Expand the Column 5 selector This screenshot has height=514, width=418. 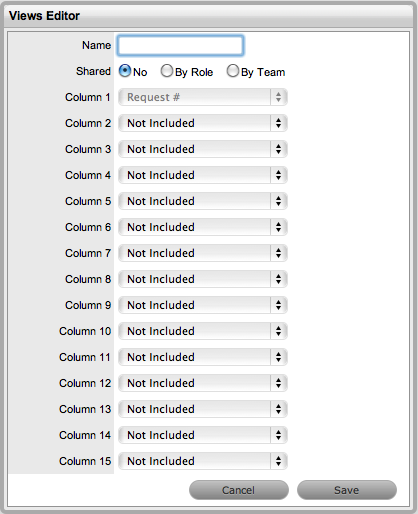(x=203, y=201)
